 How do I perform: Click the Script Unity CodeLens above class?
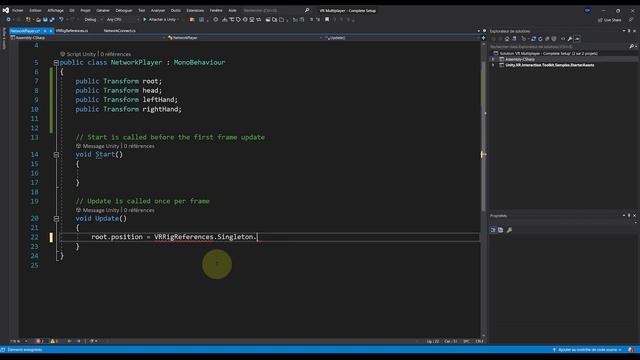78,54
